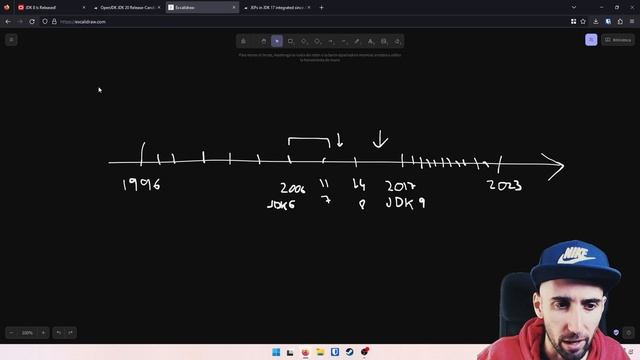Viewport: 640px width, 360px height.
Task: Select the Text tool
Action: 371,41
